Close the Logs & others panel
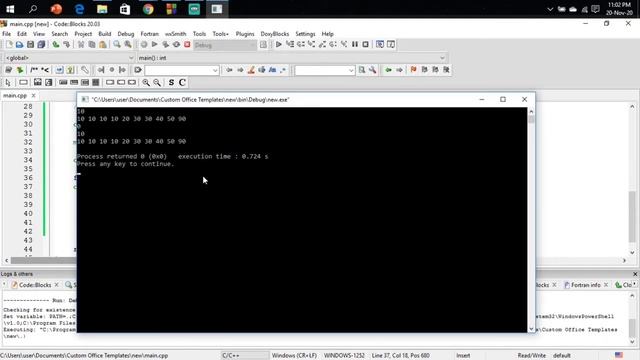640x360 pixels. pyautogui.click(x=635, y=274)
